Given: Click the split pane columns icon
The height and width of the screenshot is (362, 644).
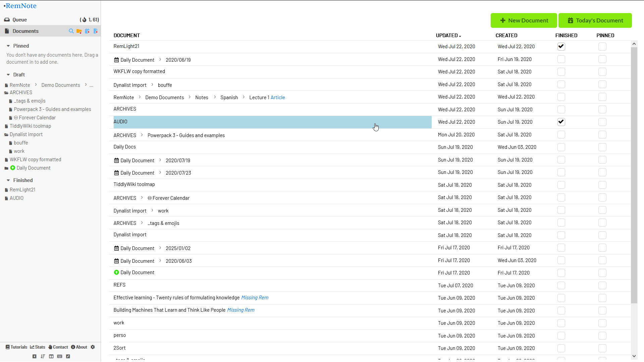Looking at the screenshot, I should pos(51,356).
